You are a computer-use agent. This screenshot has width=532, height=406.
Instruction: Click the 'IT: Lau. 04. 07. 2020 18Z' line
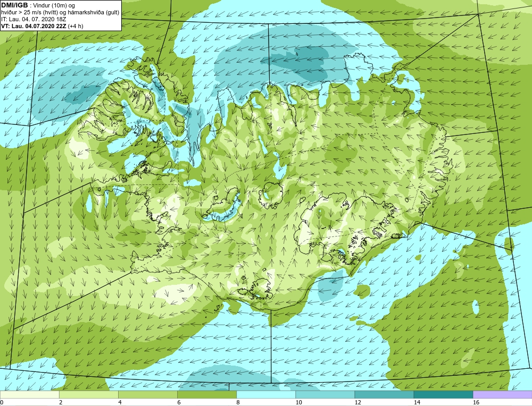point(34,19)
